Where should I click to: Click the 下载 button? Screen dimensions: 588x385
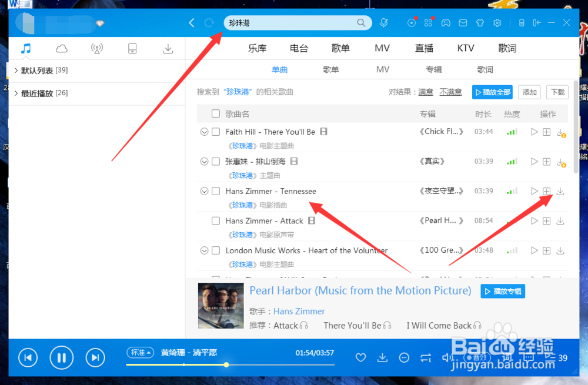point(557,92)
